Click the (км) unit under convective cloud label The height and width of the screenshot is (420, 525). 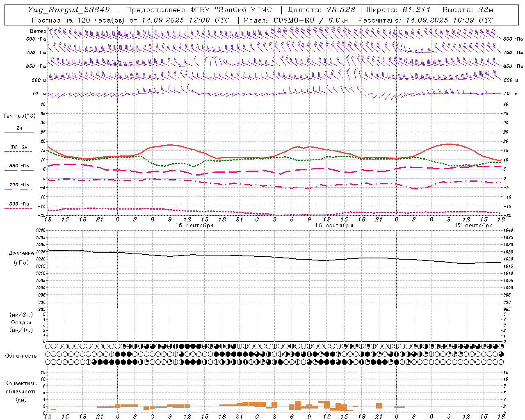point(21,399)
